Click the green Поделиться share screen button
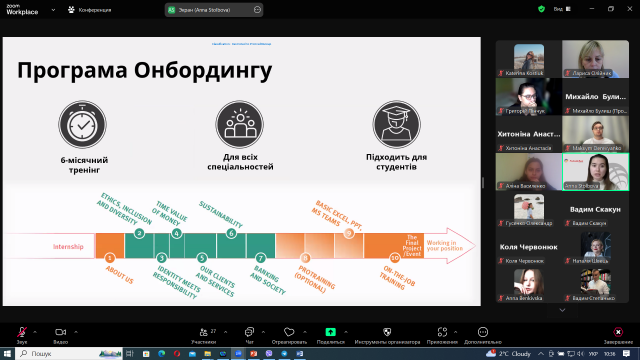This screenshot has height=360, width=640. (331, 335)
